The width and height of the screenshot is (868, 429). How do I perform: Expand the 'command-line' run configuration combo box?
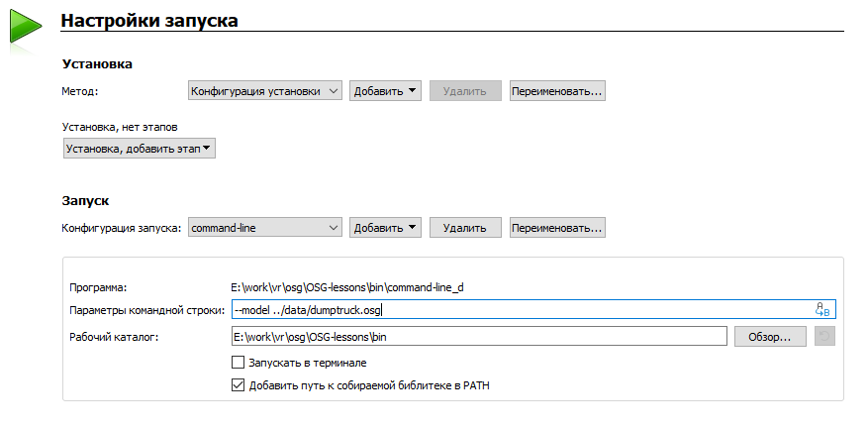[264, 228]
